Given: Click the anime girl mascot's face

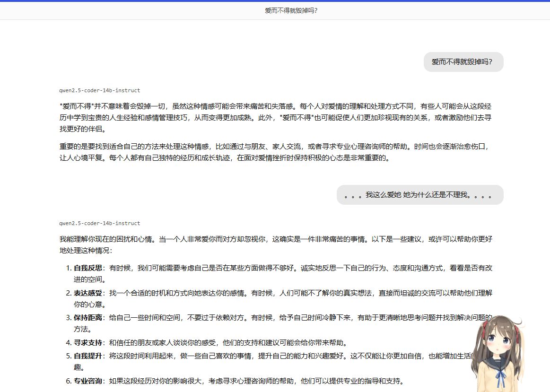Looking at the screenshot, I should pyautogui.click(x=499, y=344).
